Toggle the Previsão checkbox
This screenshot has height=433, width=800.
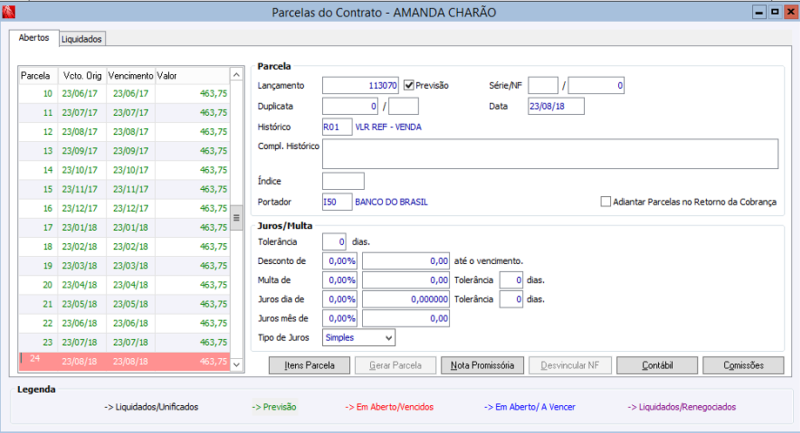click(x=409, y=85)
